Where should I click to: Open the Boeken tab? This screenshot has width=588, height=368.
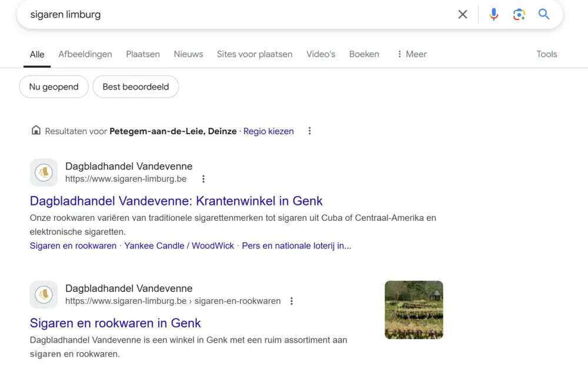click(364, 54)
